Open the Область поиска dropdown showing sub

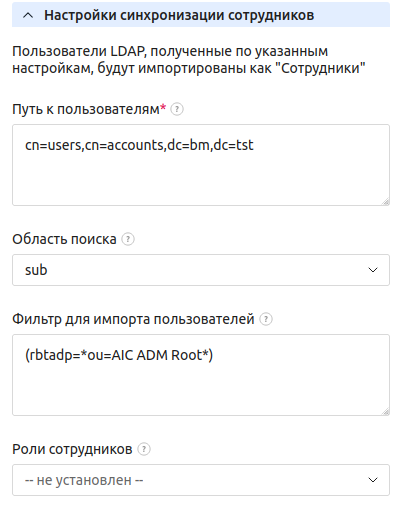click(x=201, y=270)
